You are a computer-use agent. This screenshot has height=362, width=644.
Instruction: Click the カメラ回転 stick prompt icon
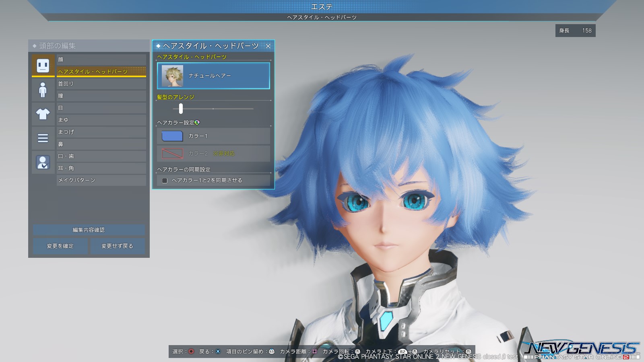[x=357, y=352]
